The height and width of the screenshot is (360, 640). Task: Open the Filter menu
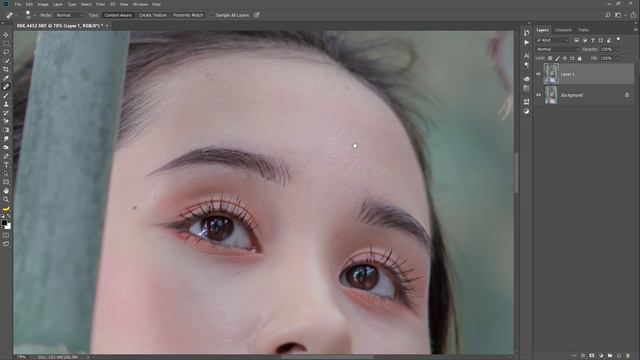[x=100, y=4]
